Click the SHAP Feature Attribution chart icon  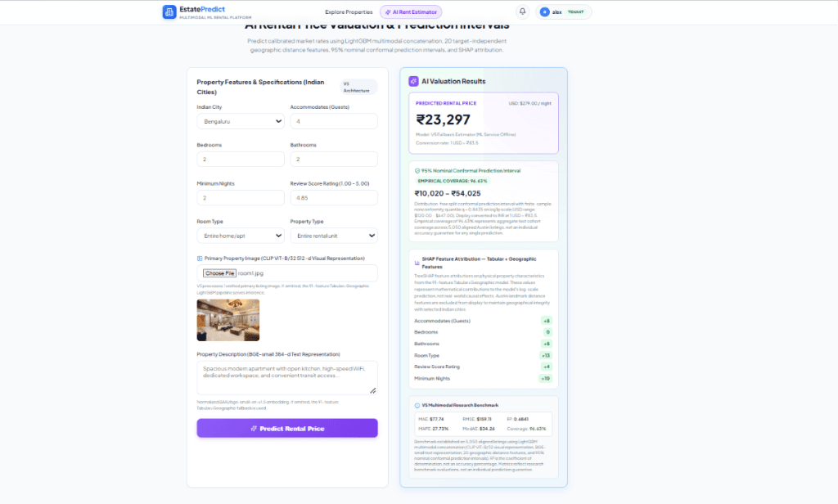pos(417,263)
